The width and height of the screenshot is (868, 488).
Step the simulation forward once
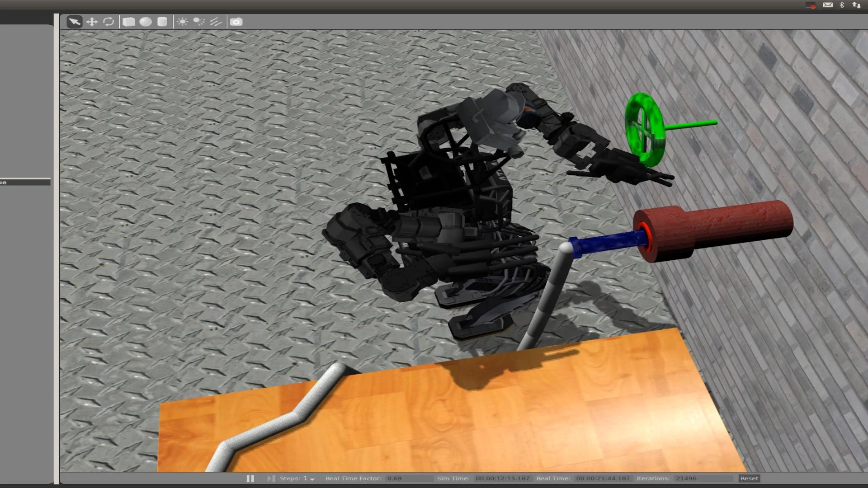click(x=270, y=478)
